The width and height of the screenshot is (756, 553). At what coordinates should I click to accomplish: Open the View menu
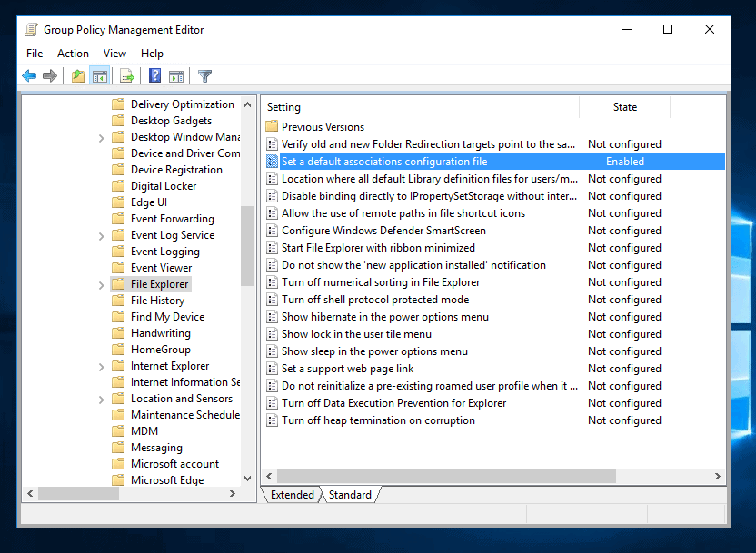[x=114, y=54]
